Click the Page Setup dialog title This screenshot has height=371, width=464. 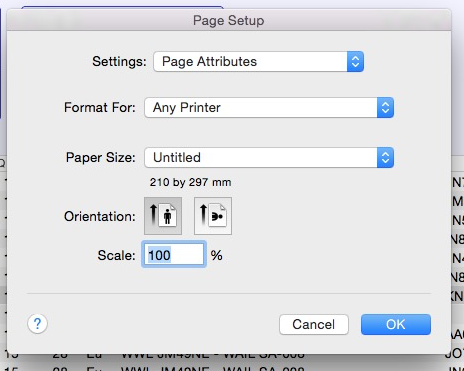click(x=229, y=21)
